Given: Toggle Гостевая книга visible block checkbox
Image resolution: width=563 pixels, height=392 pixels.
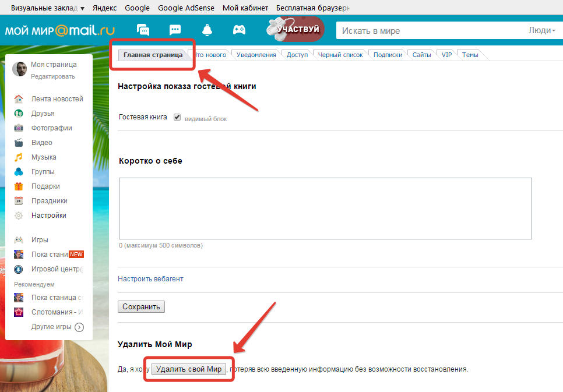Looking at the screenshot, I should pos(177,117).
